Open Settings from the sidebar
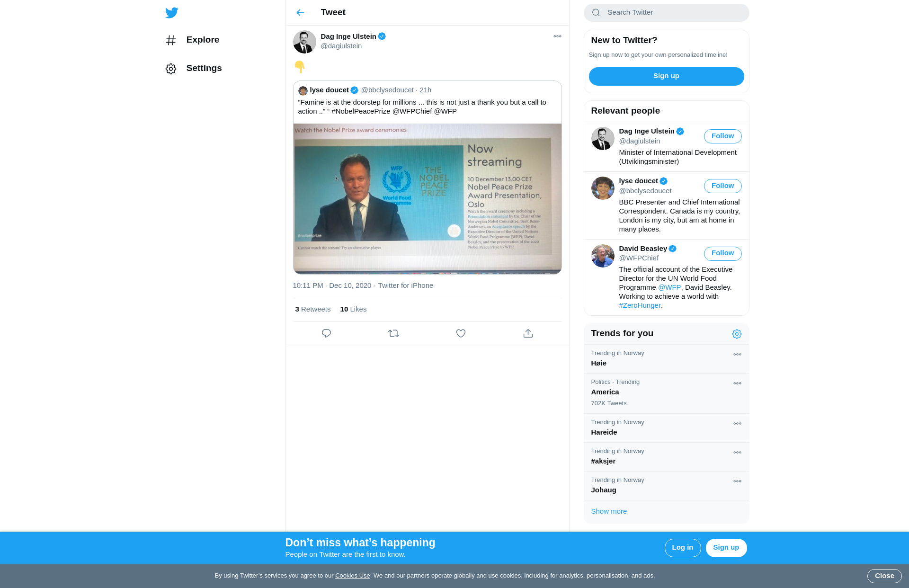The width and height of the screenshot is (909, 588). tap(194, 68)
